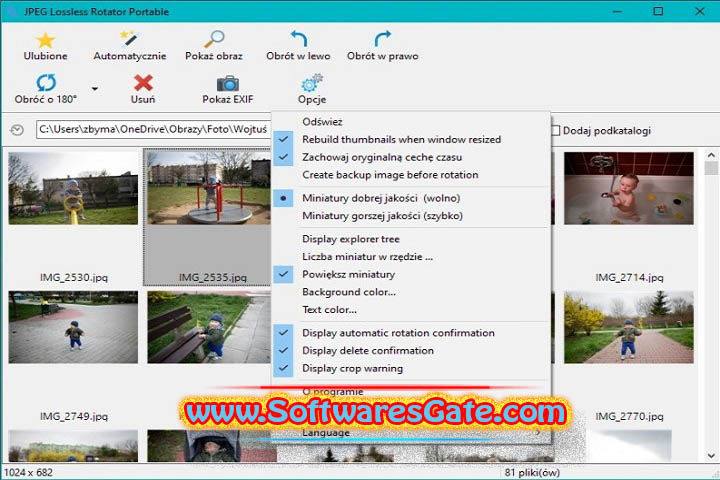
Task: Open the Ulubione star favorites icon
Action: (45, 40)
